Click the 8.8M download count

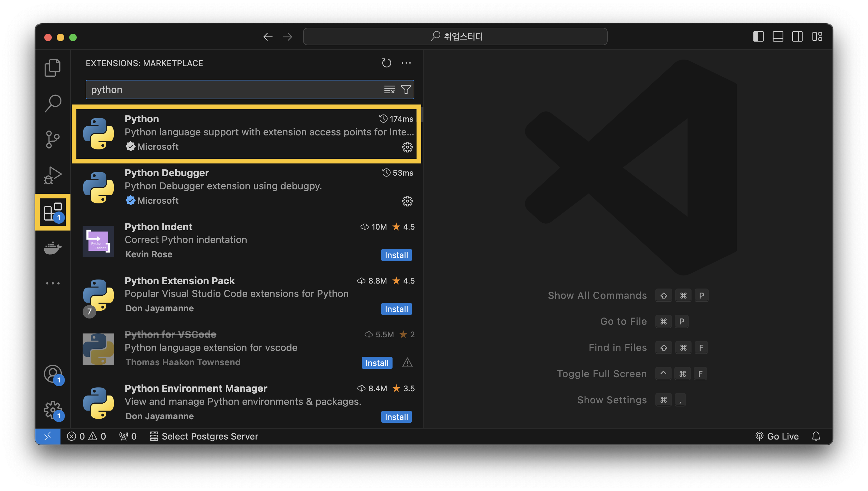(x=372, y=280)
